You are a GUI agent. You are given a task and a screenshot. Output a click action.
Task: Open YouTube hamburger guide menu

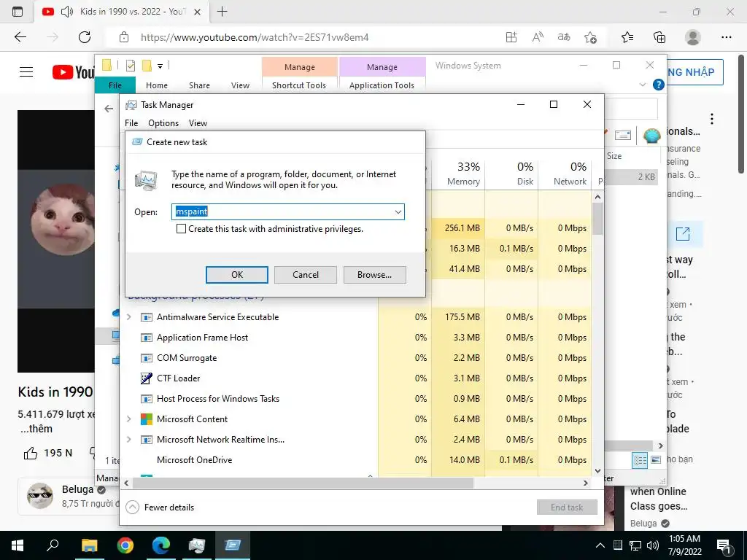pos(26,72)
